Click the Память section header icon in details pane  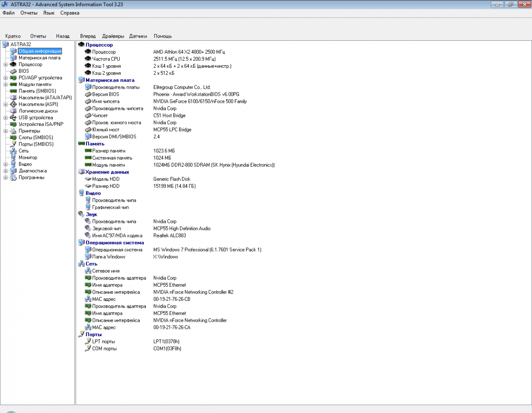tap(81, 144)
